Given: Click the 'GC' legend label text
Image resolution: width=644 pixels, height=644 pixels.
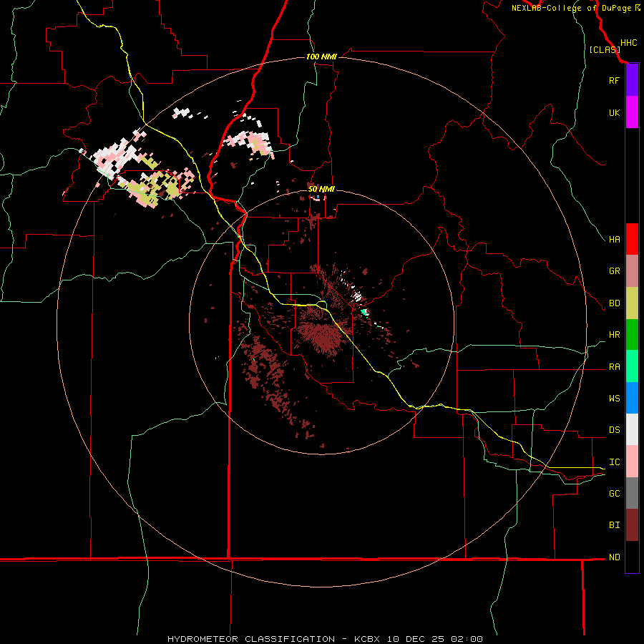Looking at the screenshot, I should [614, 494].
